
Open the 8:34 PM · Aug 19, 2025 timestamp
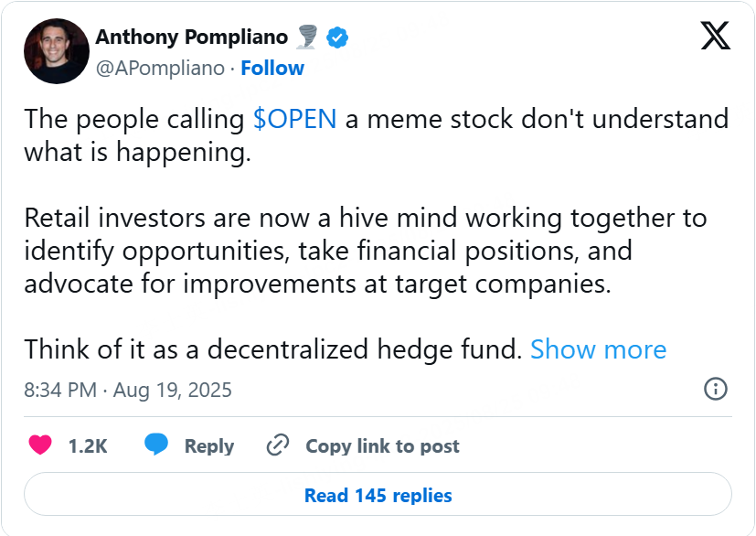point(128,390)
